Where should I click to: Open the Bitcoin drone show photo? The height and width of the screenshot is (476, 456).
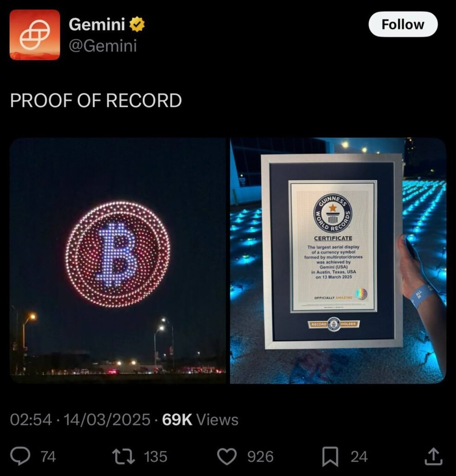pyautogui.click(x=118, y=260)
